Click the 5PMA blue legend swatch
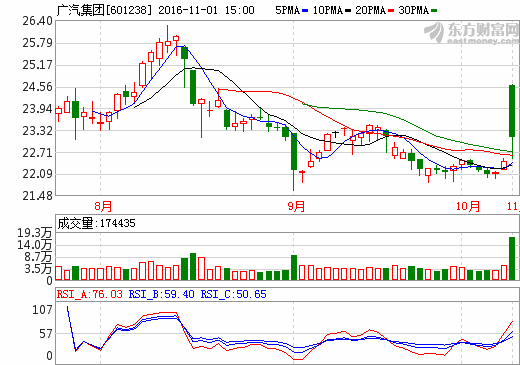This screenshot has width=520, height=365. coord(305,11)
